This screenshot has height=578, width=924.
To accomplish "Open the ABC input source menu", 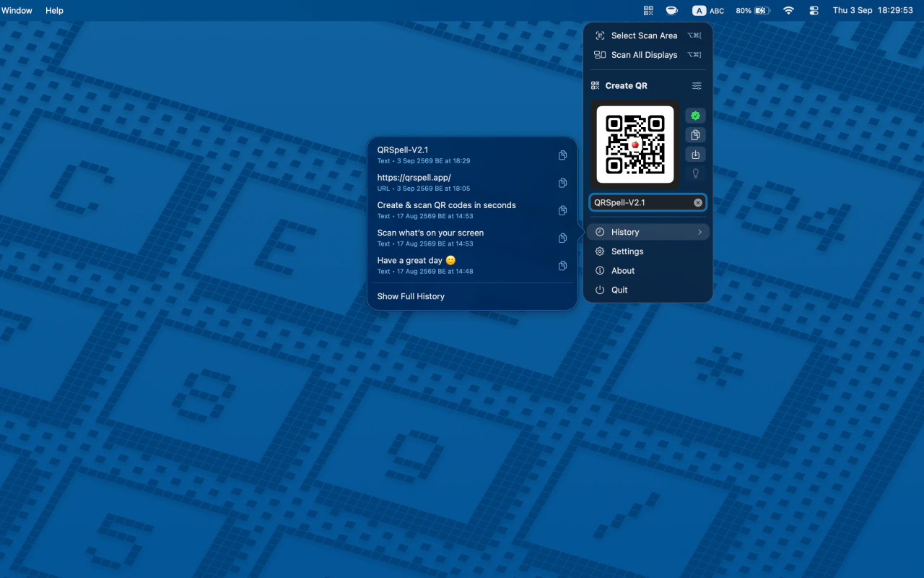I will click(708, 10).
